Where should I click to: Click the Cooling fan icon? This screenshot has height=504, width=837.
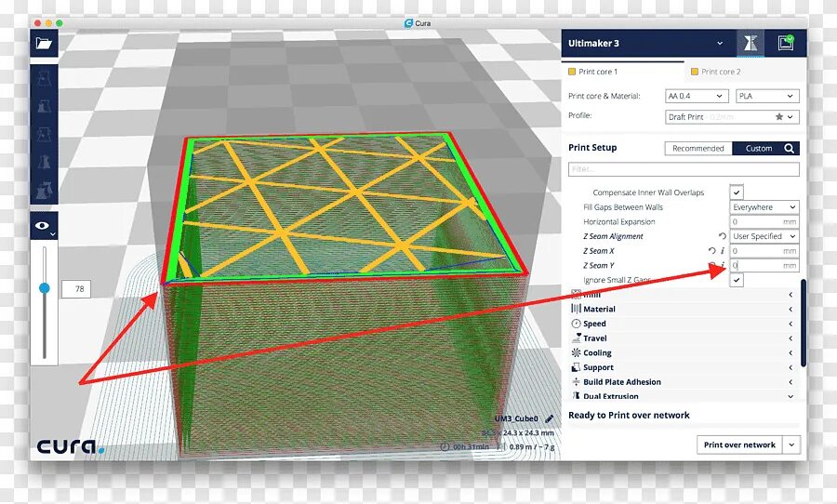(x=576, y=352)
